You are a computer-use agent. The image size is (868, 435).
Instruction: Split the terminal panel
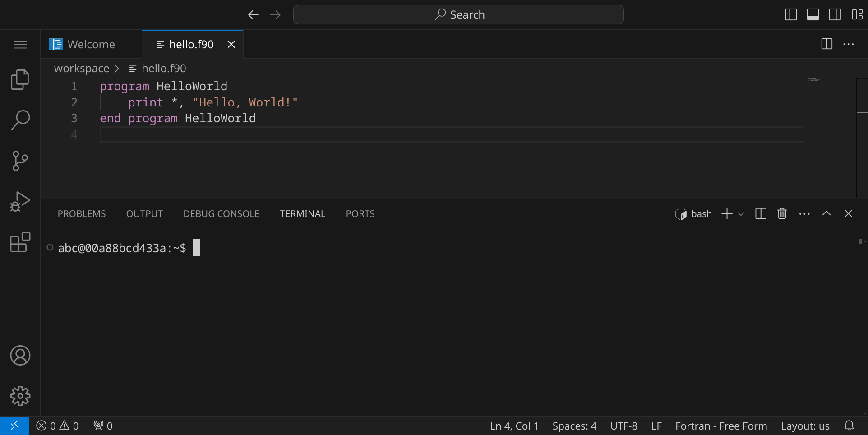[761, 214]
